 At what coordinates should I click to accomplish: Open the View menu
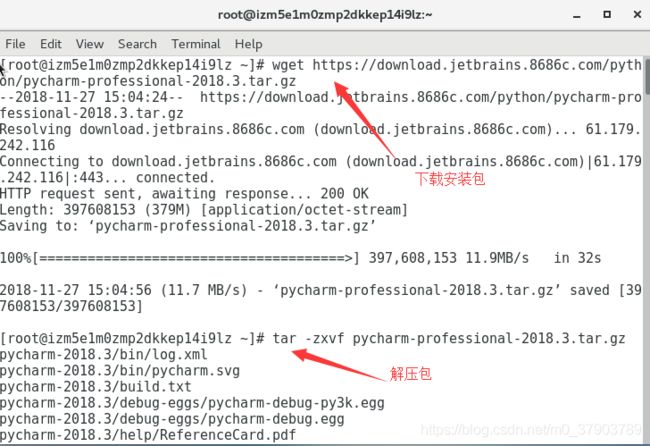click(90, 44)
